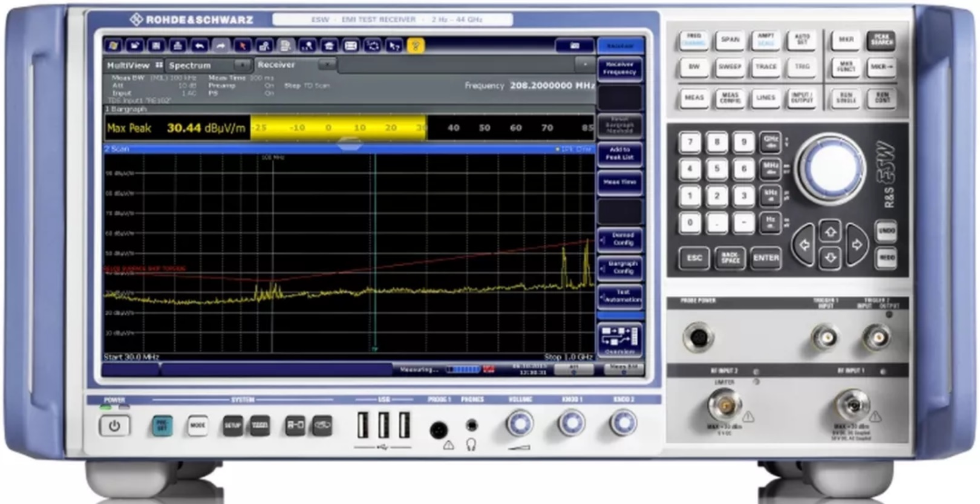Viewport: 980px width, 504px height.
Task: Push the Add to Peak List softkey
Action: pyautogui.click(x=620, y=154)
